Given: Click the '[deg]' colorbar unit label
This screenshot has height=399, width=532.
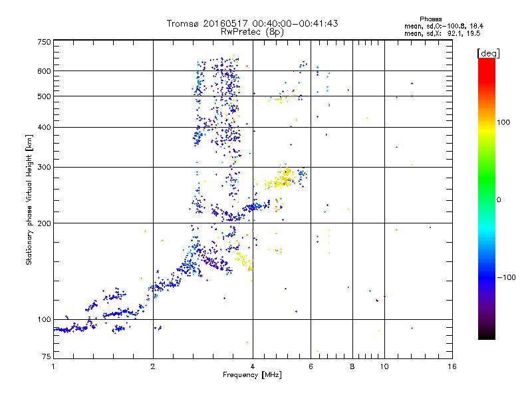Looking at the screenshot, I should pyautogui.click(x=488, y=53).
